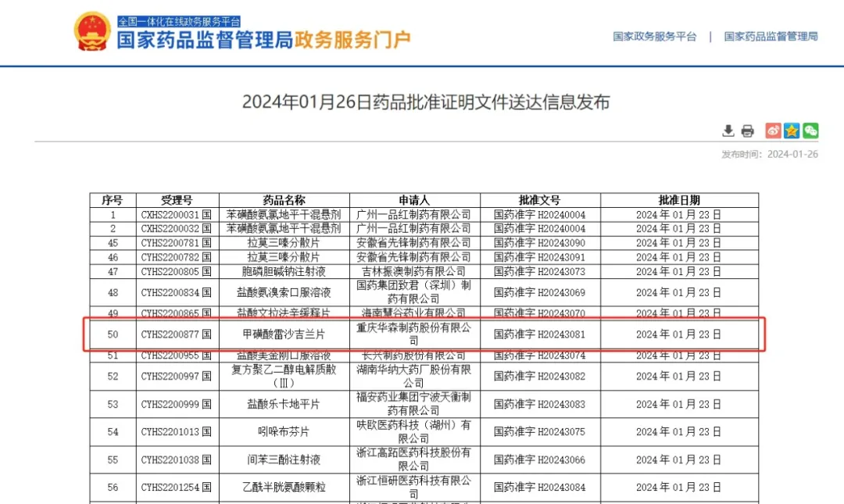Click applicant 吉林振澳制药有限公司
Viewport: 844px width, 504px height.
pos(414,271)
